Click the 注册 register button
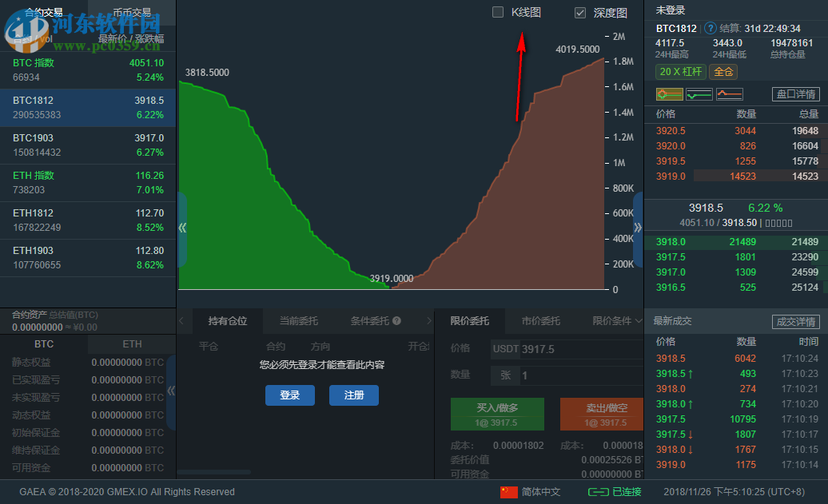Screen dimensions: 828x504 353,395
